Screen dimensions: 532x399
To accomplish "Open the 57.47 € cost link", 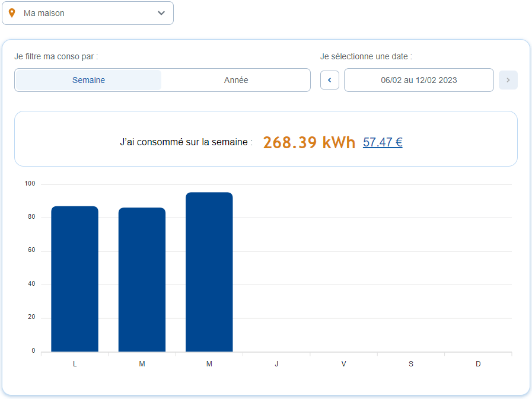I will [x=383, y=142].
